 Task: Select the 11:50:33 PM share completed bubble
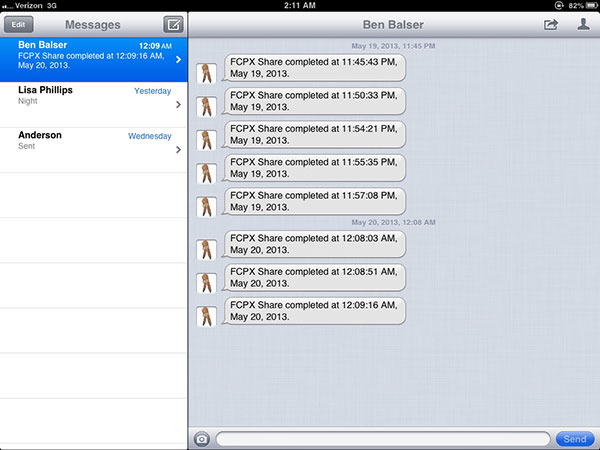click(x=314, y=101)
